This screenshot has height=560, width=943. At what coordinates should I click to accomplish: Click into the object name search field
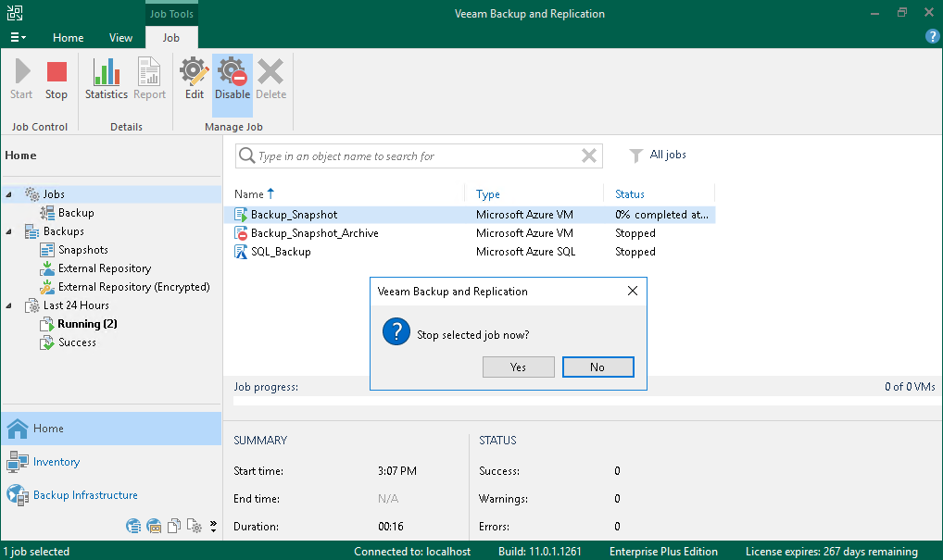pos(419,156)
